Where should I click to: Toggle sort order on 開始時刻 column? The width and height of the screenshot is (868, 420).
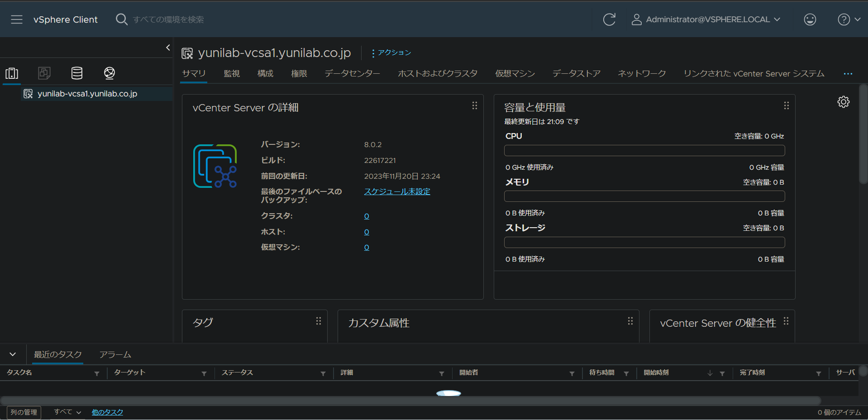710,373
